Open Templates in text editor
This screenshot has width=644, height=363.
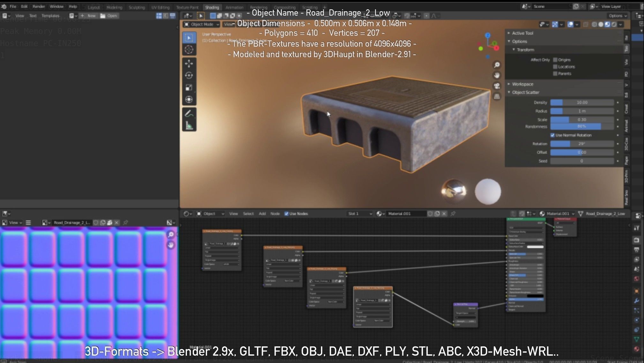click(x=50, y=16)
